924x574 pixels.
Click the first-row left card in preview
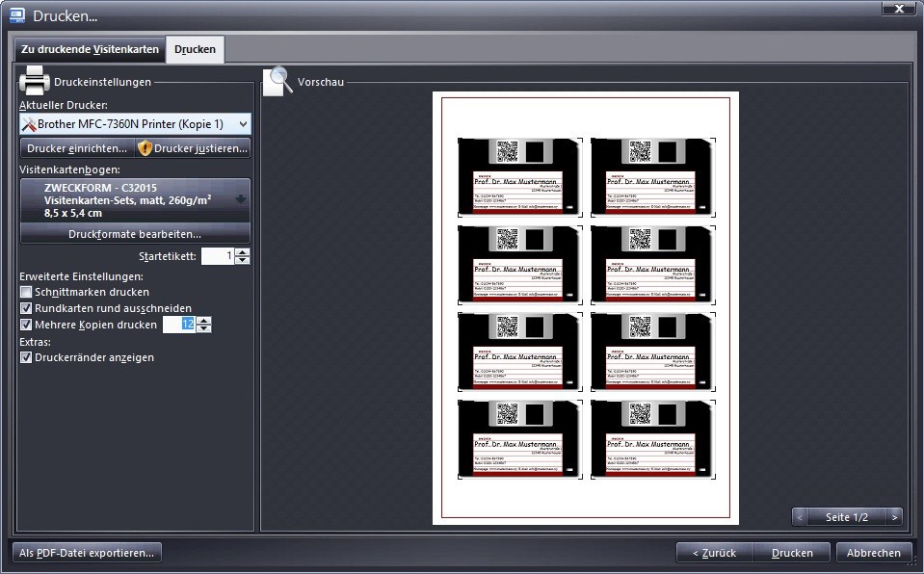pyautogui.click(x=519, y=177)
